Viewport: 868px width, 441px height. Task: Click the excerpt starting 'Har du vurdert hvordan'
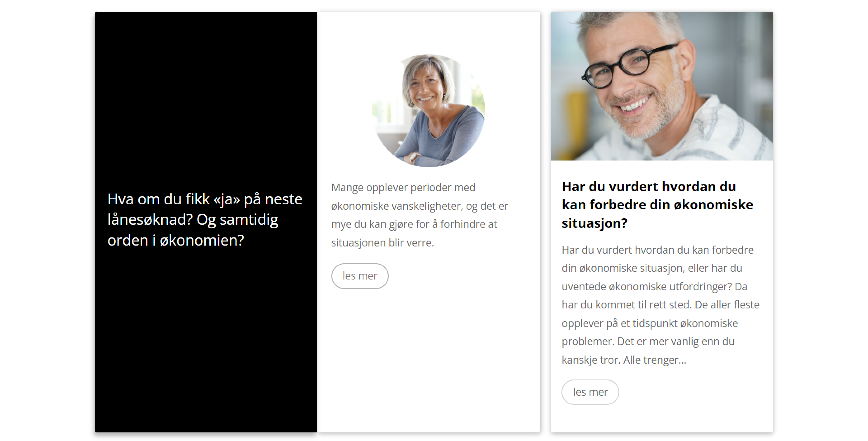[660, 305]
